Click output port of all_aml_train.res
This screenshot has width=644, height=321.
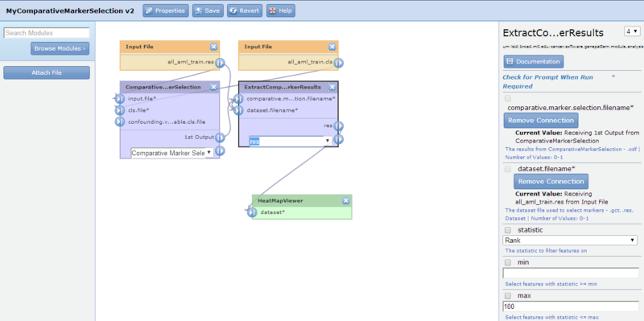coord(220,63)
